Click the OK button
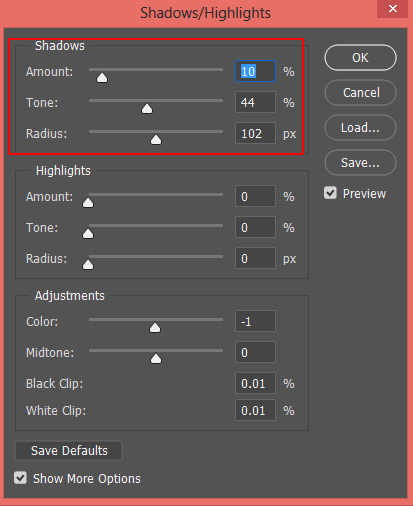Image resolution: width=413 pixels, height=506 pixels. click(x=360, y=58)
